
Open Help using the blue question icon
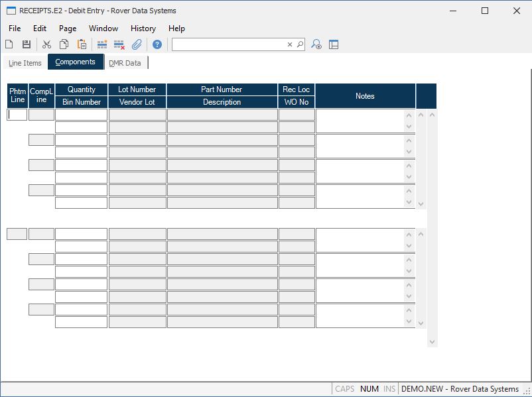[157, 44]
